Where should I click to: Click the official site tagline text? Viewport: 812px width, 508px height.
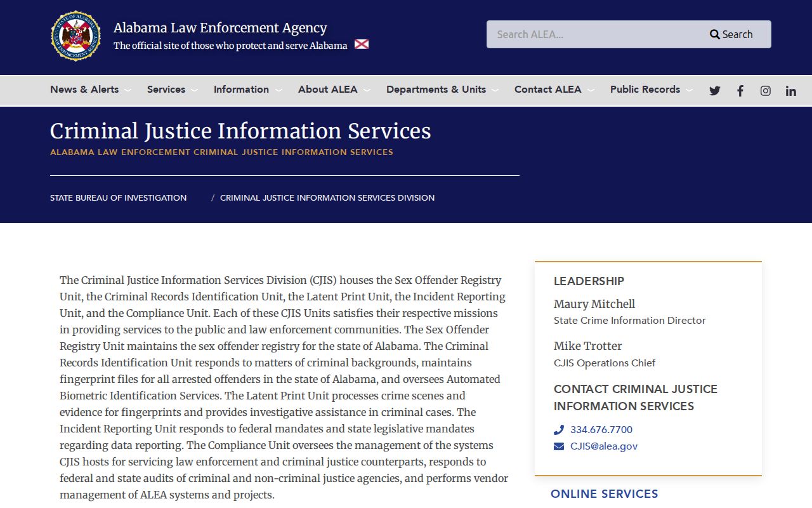coord(230,46)
